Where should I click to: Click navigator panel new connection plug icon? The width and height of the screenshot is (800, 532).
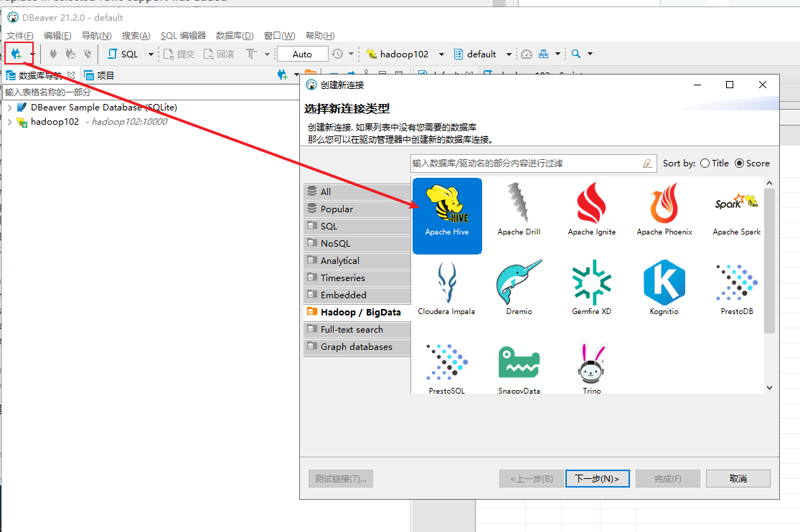pyautogui.click(x=282, y=75)
